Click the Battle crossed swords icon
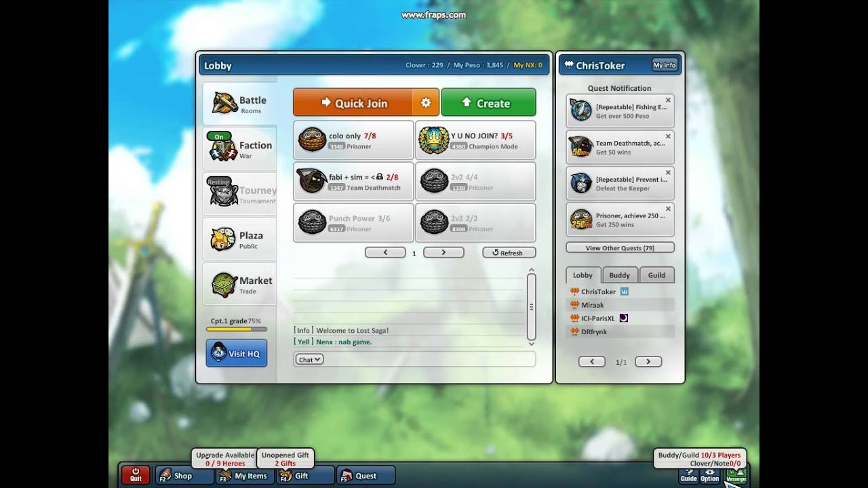 [x=224, y=103]
